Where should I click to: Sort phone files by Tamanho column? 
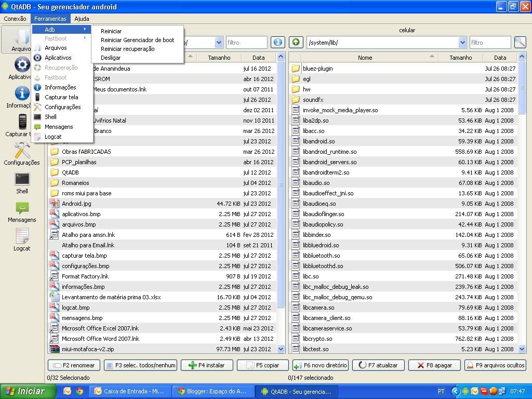click(x=460, y=58)
